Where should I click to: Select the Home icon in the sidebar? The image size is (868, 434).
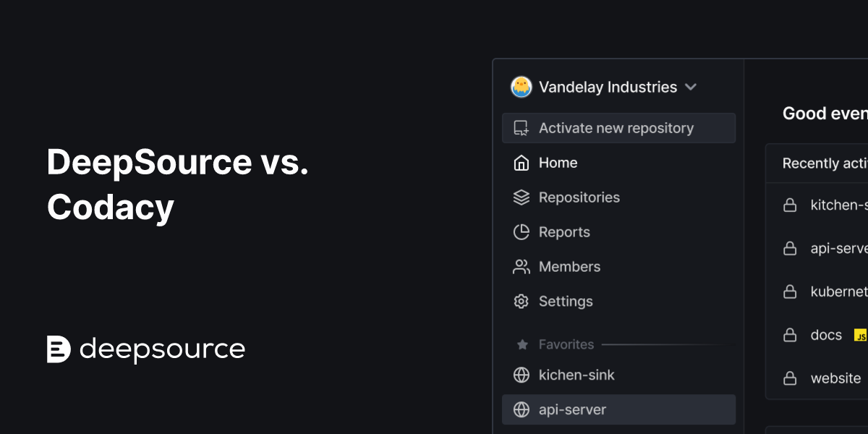[x=520, y=163]
